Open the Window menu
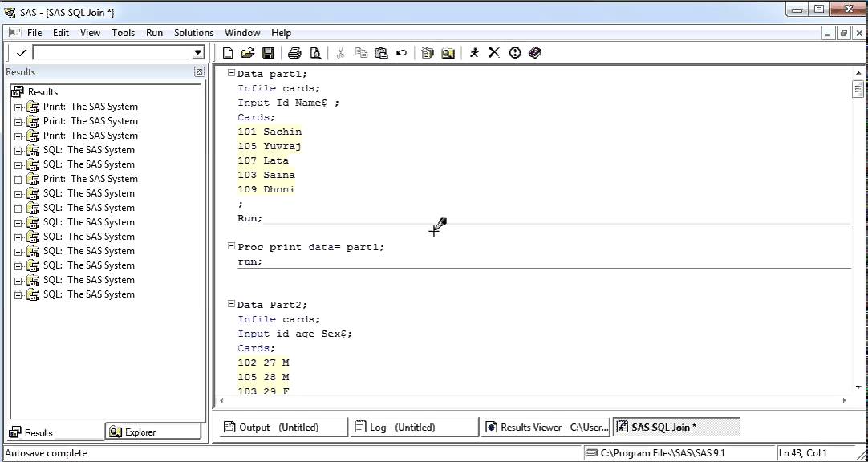The width and height of the screenshot is (868, 462). pyautogui.click(x=242, y=33)
